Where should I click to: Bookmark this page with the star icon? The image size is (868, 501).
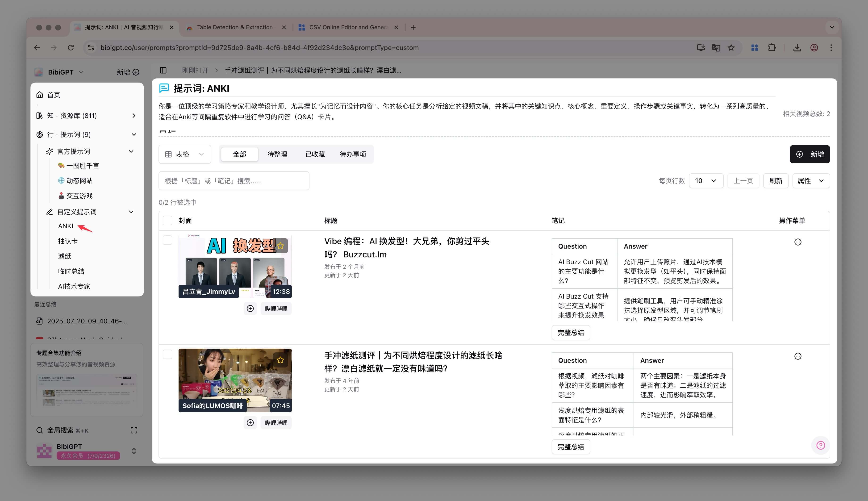pyautogui.click(x=731, y=47)
